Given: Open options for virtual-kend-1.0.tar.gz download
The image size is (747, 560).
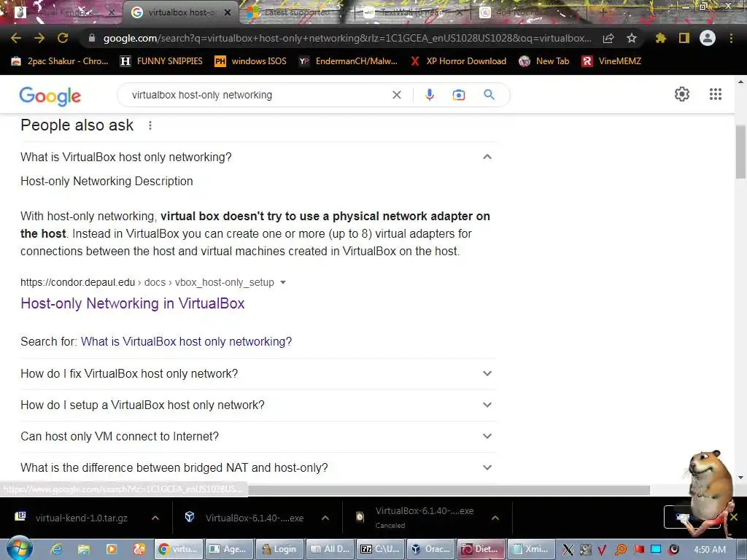Looking at the screenshot, I should 155,518.
